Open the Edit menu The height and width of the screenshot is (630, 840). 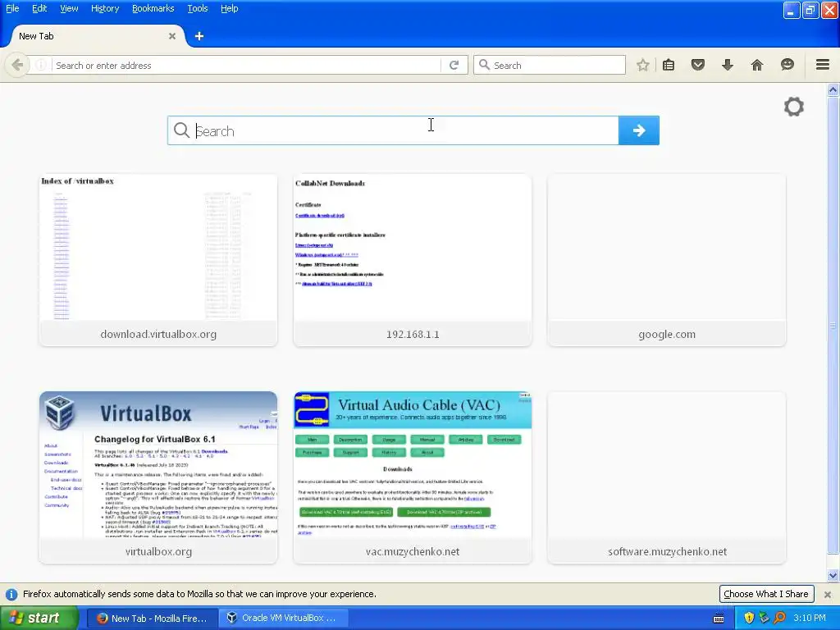coord(39,8)
